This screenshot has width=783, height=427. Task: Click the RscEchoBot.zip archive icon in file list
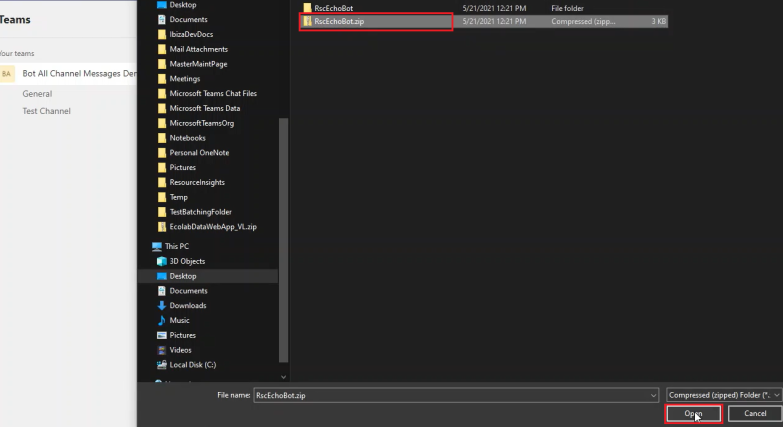click(x=307, y=21)
